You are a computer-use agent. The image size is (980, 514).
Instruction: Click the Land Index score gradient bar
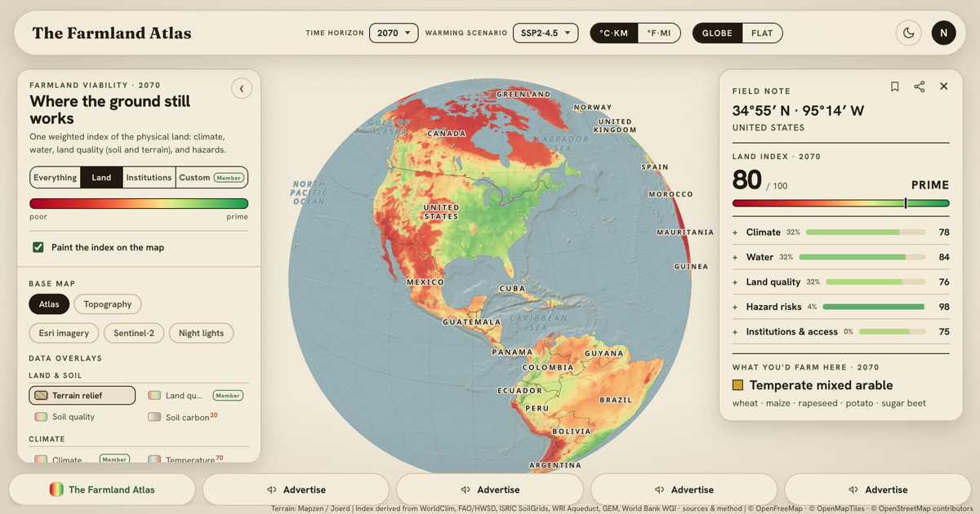(x=841, y=204)
